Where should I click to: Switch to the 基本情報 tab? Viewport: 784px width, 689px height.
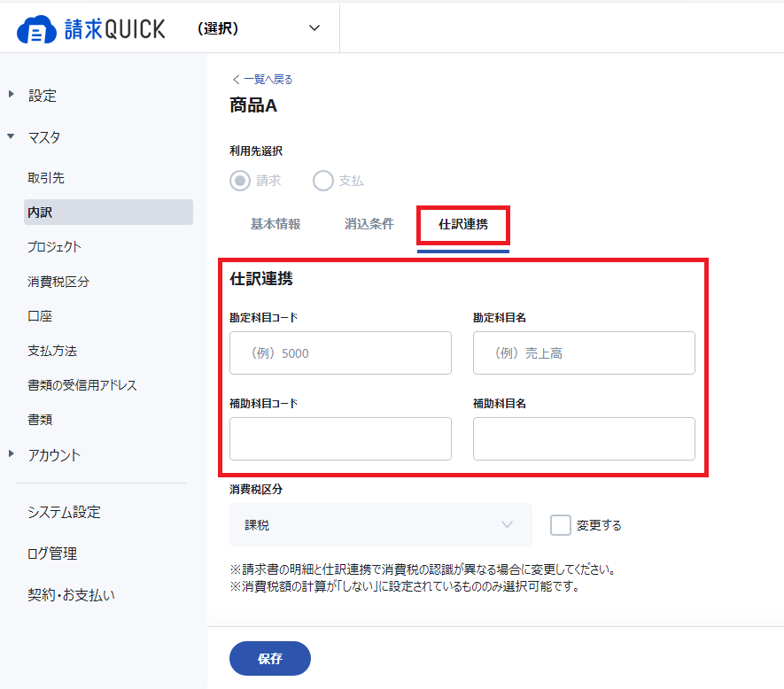point(276,224)
